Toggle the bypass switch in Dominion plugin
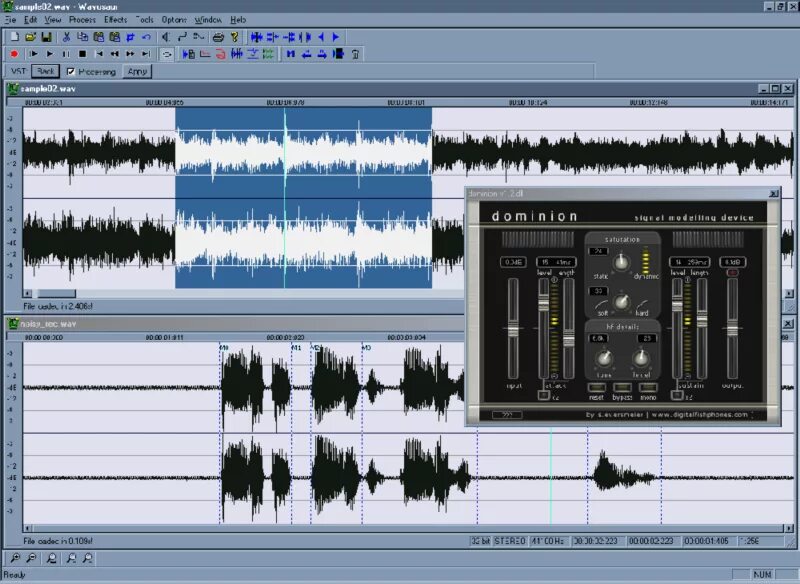The width and height of the screenshot is (800, 584). [x=622, y=388]
